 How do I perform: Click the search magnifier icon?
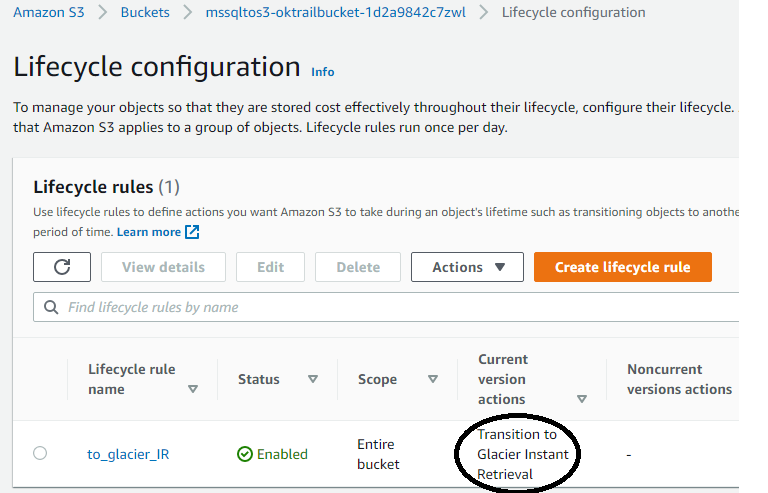[x=51, y=307]
